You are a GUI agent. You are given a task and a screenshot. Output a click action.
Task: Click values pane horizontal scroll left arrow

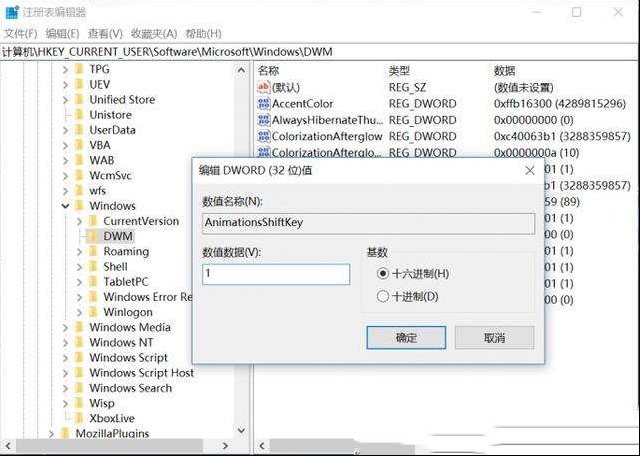coord(262,445)
